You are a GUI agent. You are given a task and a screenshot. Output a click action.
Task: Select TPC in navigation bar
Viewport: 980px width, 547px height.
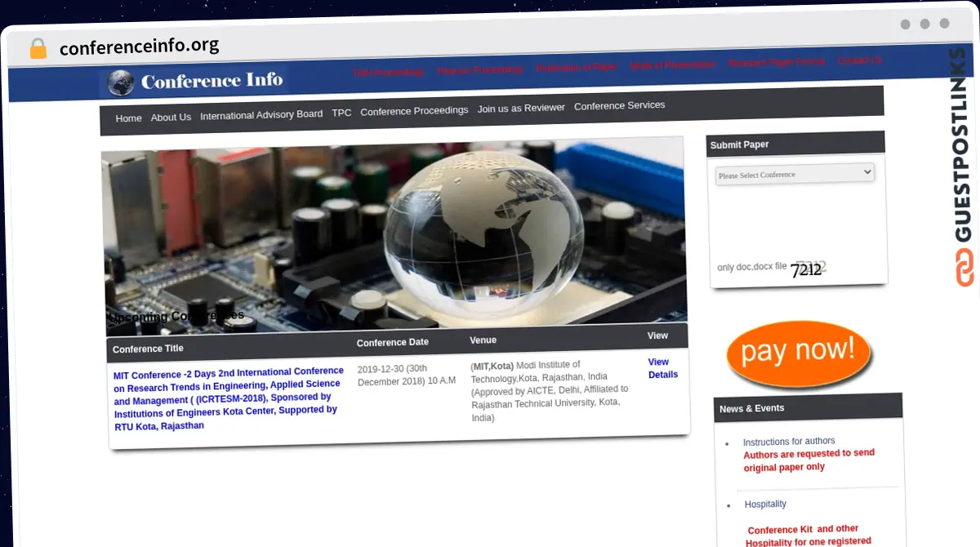[341, 113]
